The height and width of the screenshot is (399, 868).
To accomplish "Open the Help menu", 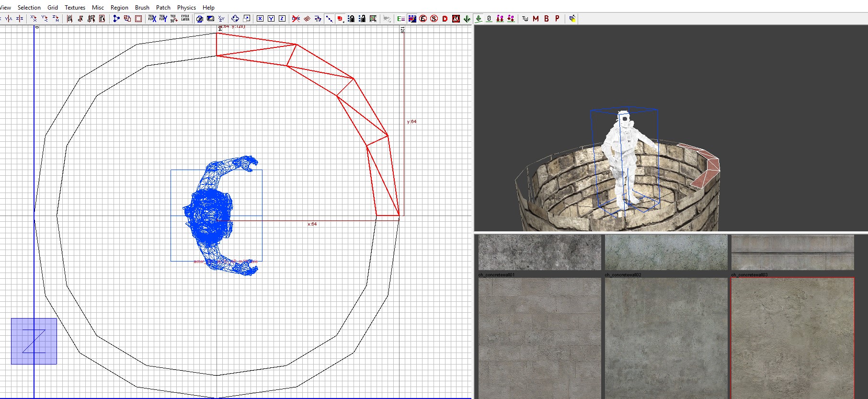I will click(x=208, y=8).
